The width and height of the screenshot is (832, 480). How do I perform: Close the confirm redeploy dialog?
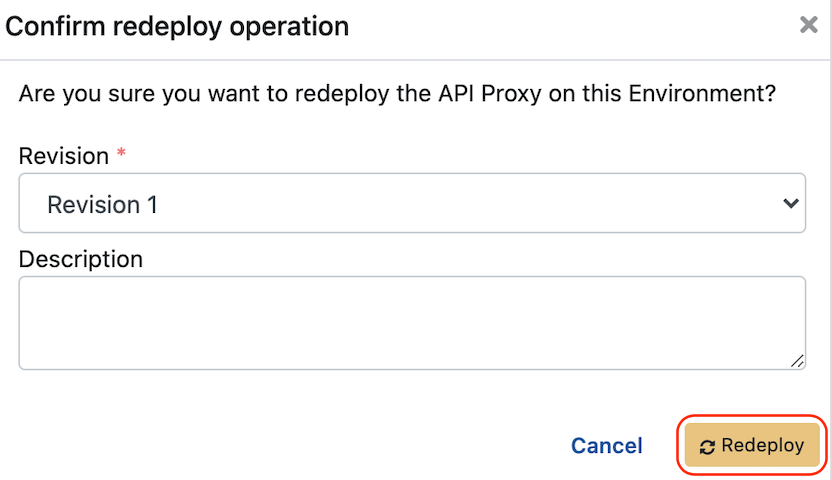coord(809,26)
